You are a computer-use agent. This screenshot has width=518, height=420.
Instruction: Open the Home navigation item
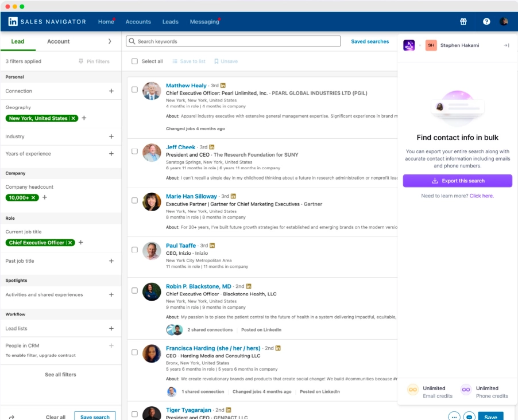coord(106,22)
